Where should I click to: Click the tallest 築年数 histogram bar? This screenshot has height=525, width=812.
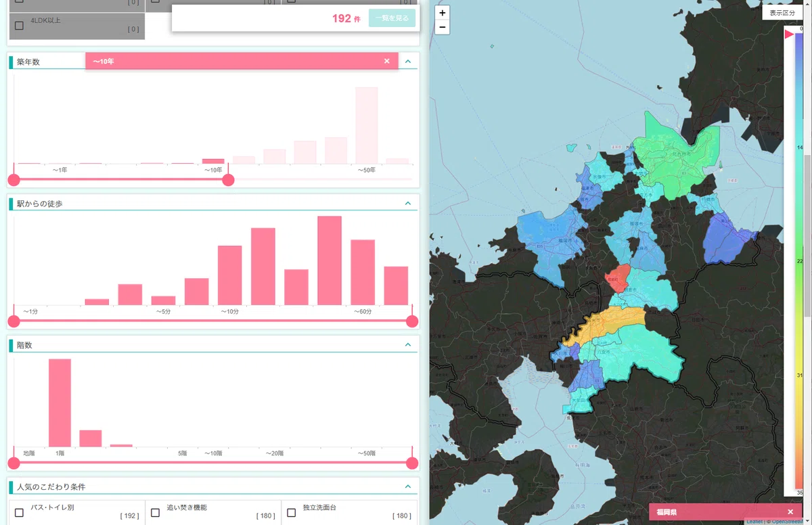coord(367,125)
